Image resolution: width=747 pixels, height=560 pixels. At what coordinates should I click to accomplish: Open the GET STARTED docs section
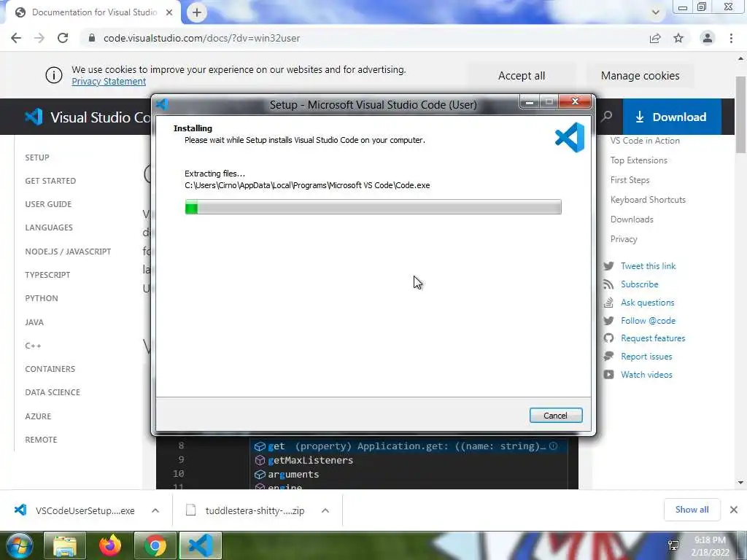pyautogui.click(x=50, y=181)
